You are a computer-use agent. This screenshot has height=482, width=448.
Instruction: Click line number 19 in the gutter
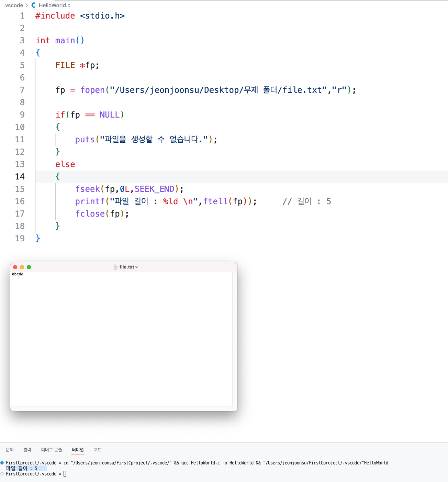click(20, 239)
